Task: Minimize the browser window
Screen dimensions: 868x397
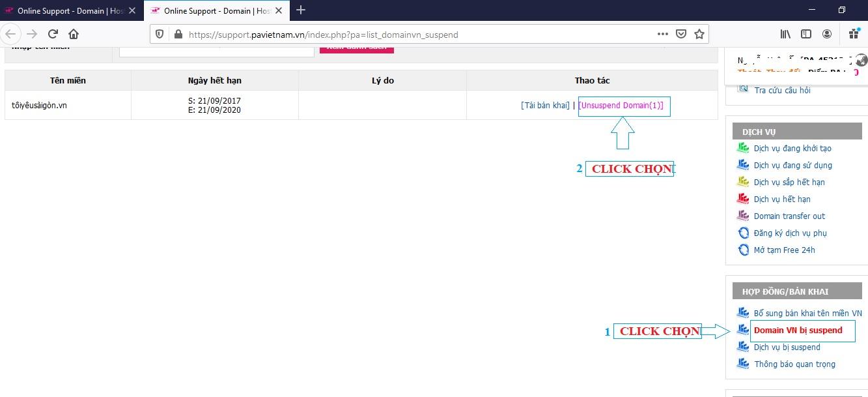Action: 812,10
